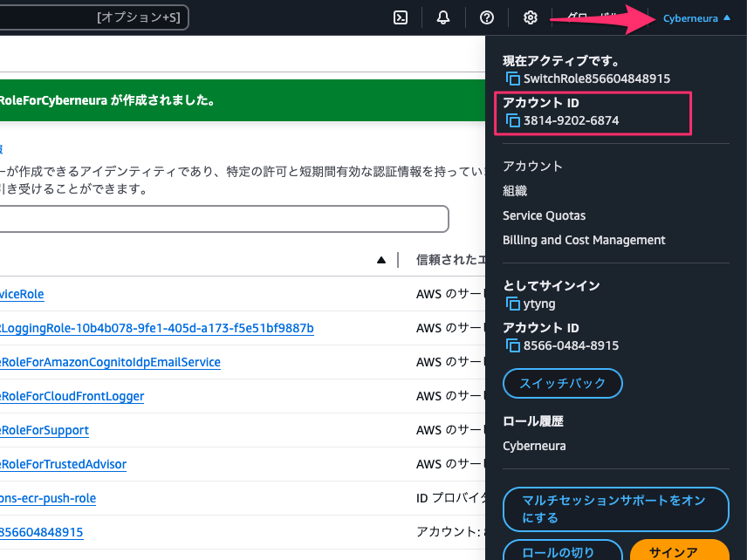Screen dimensions: 747x560
Task: Open RoleForCloudFrontLogger link
Action: [72, 396]
